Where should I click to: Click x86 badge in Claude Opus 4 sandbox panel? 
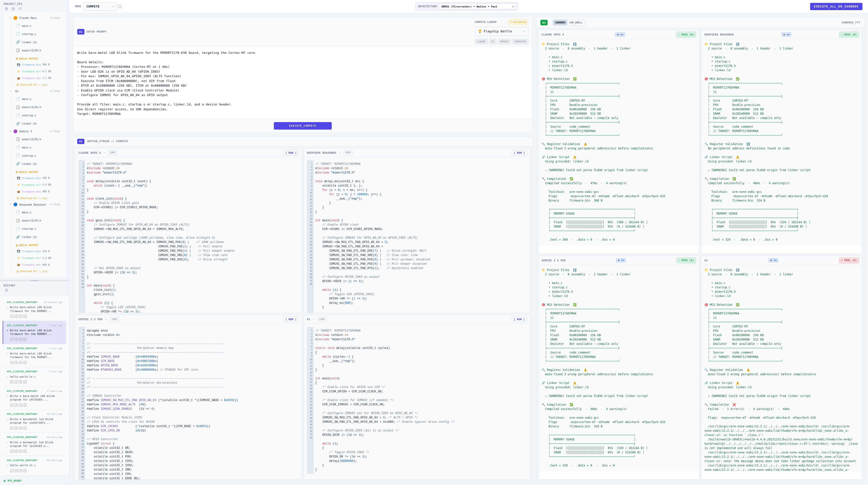pyautogui.click(x=620, y=34)
